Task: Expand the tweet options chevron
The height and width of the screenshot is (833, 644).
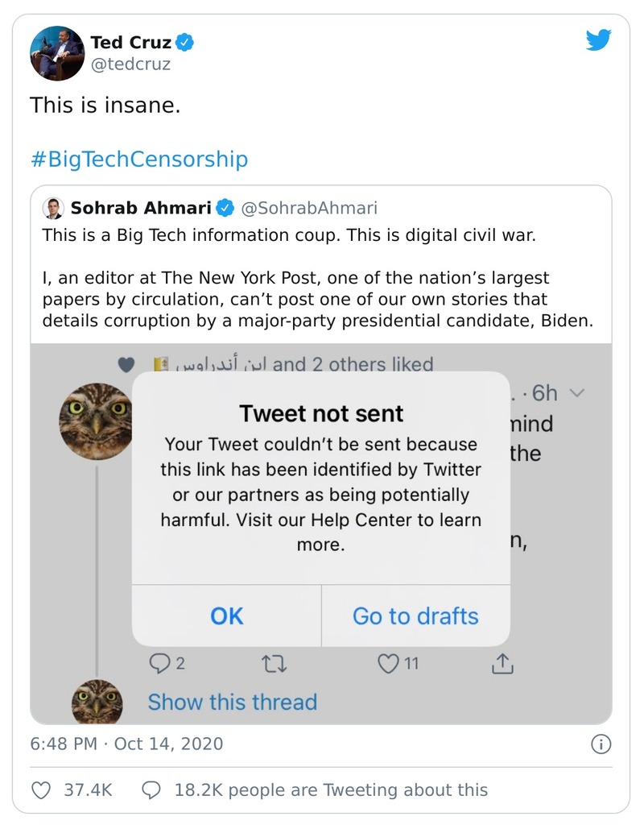Action: coord(575,393)
